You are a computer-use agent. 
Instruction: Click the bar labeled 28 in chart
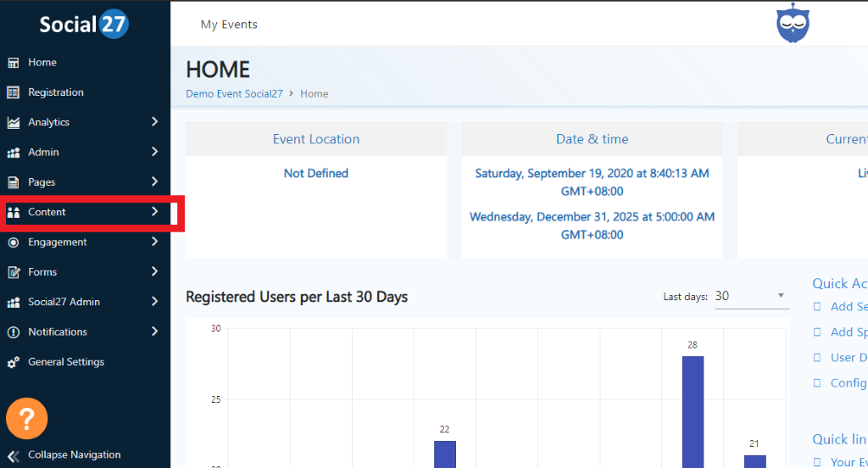pos(693,411)
